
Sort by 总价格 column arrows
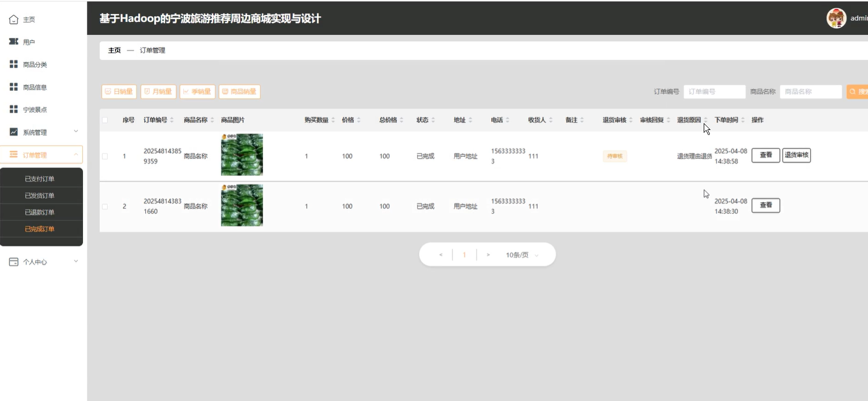pyautogui.click(x=401, y=120)
